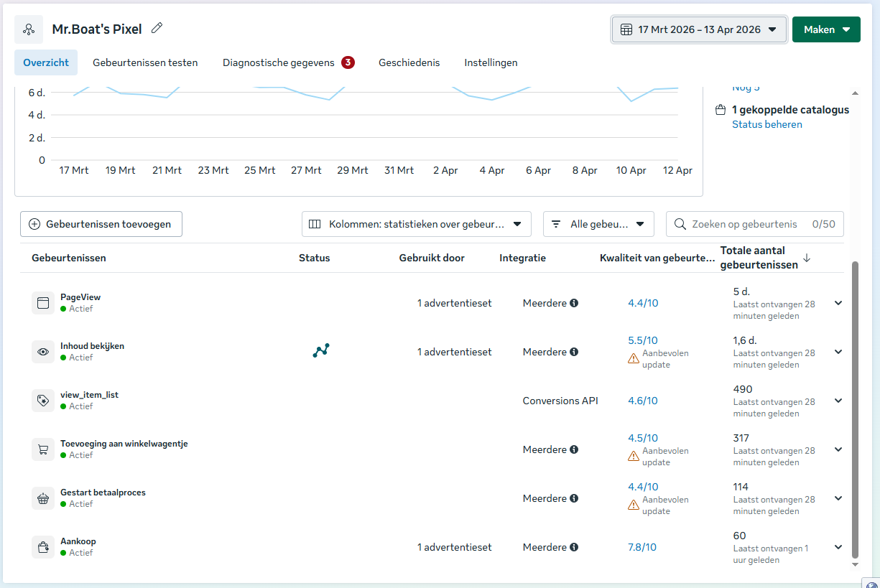
Task: Click the pencil icon to rename the pixel
Action: [157, 29]
